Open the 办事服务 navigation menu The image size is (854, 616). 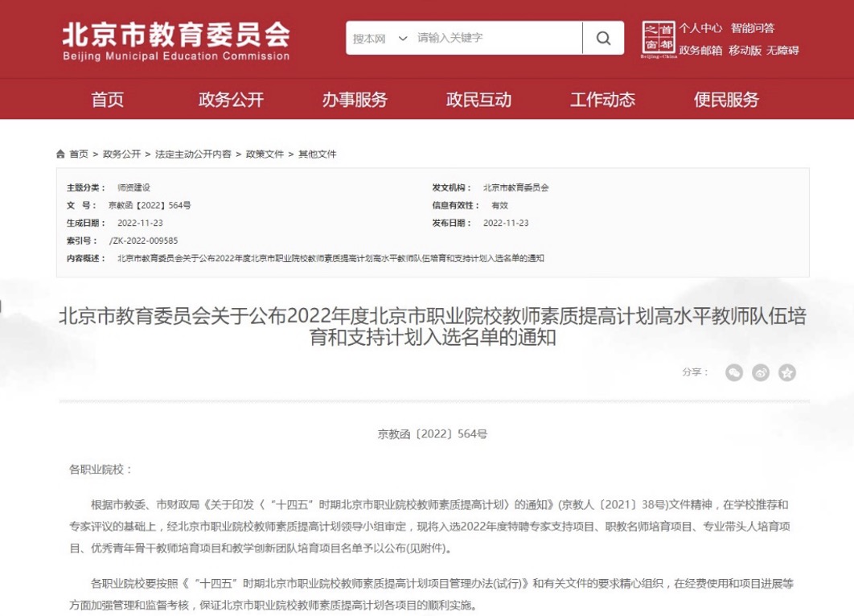point(355,100)
